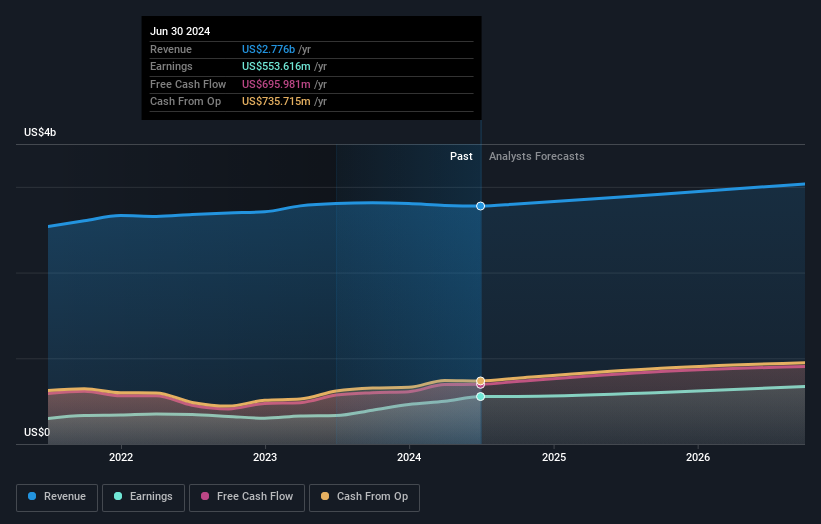The image size is (821, 524).
Task: Click the Cash From Op value US$735.715m
Action: 276,102
